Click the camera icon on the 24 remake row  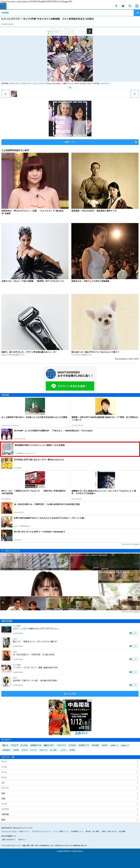tap(131, 659)
